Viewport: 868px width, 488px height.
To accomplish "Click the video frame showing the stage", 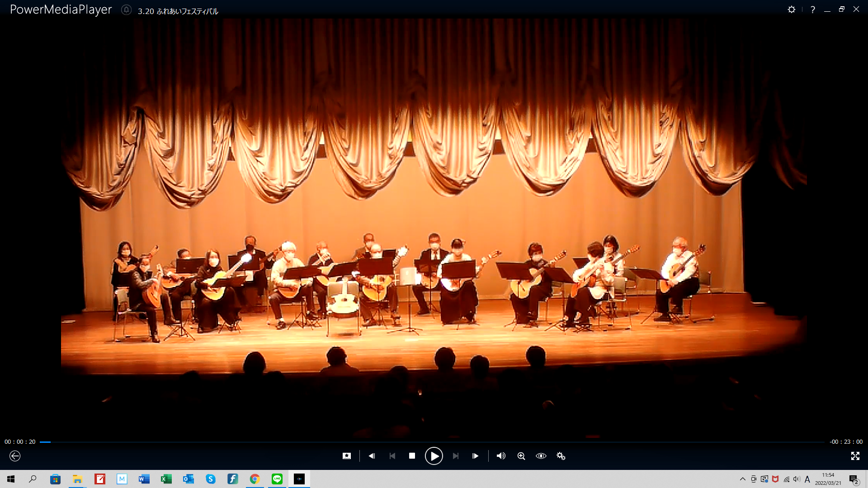I will pos(434,228).
